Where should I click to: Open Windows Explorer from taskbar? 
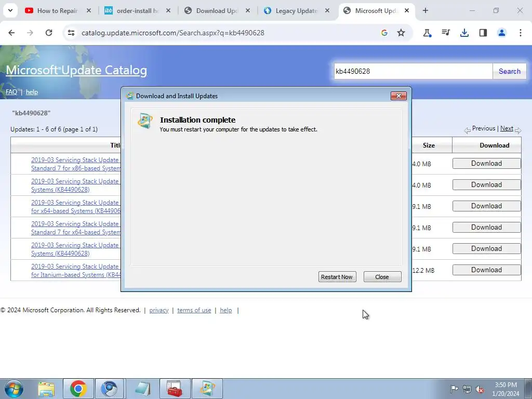tap(46, 389)
